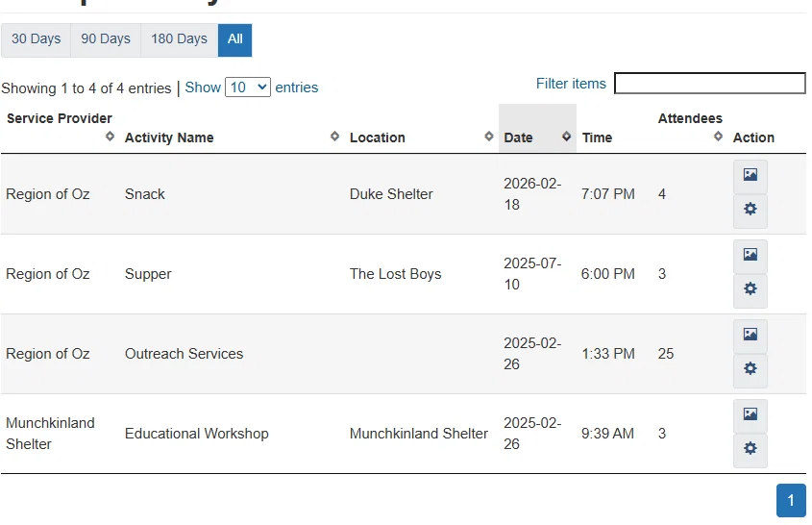
Task: Open the entries-per-page dropdown
Action: pyautogui.click(x=248, y=87)
